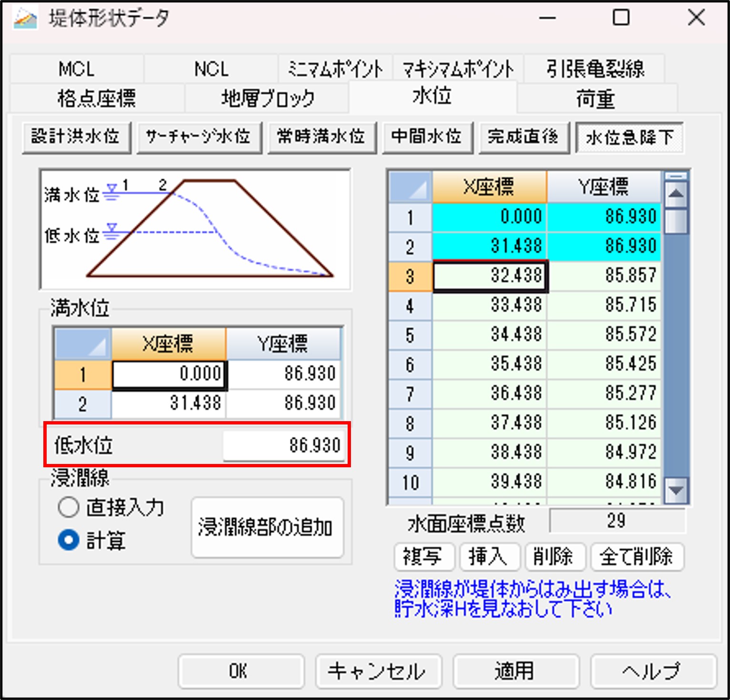Select 直接入力 radio button

69,507
